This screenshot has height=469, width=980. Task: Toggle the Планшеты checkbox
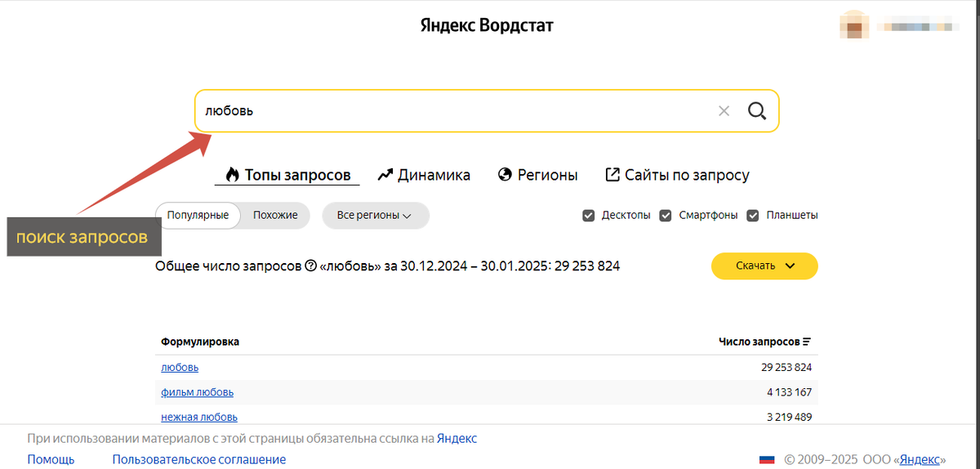(752, 216)
